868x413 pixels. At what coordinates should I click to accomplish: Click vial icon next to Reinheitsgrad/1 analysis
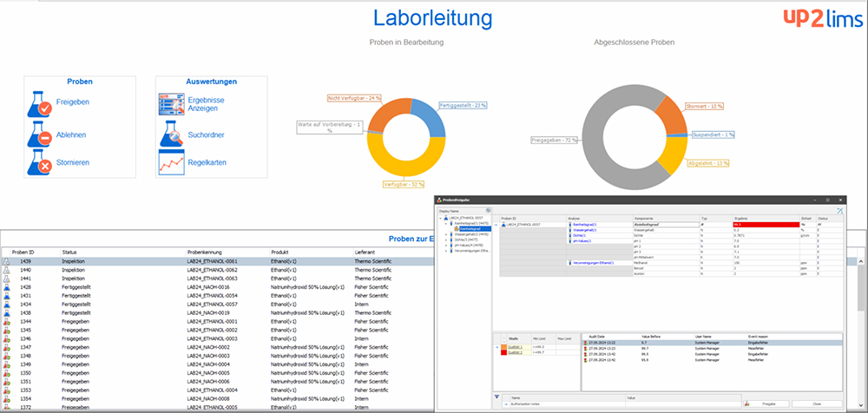[570, 224]
